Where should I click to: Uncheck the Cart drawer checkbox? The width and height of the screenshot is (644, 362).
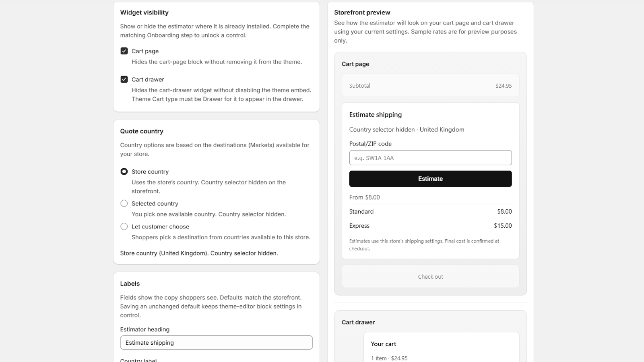pos(124,80)
